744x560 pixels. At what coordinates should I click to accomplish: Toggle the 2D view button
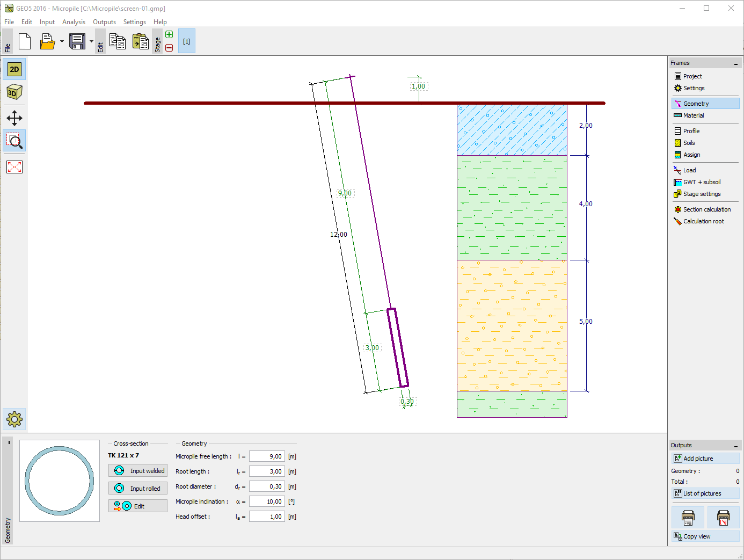(x=14, y=69)
